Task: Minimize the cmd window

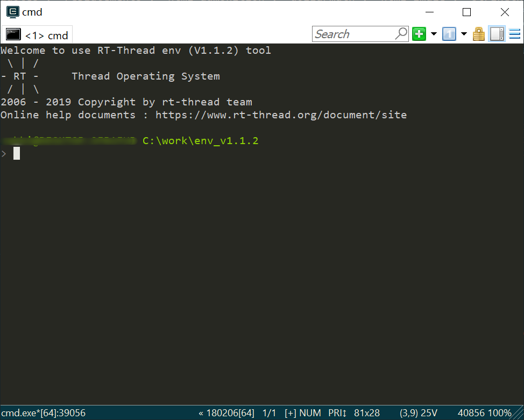Action: 430,12
